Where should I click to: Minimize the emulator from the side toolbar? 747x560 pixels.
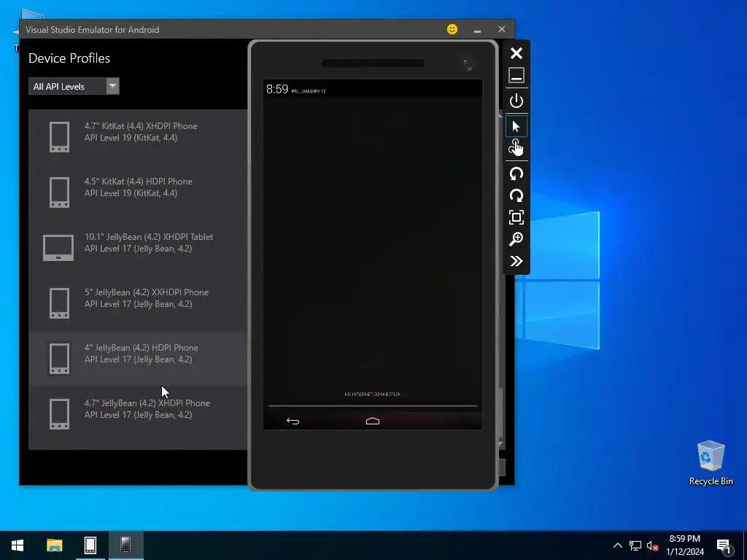pyautogui.click(x=516, y=76)
